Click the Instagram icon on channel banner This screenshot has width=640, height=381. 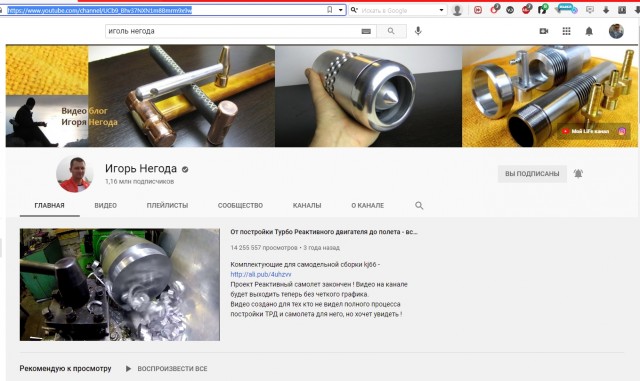tap(622, 131)
